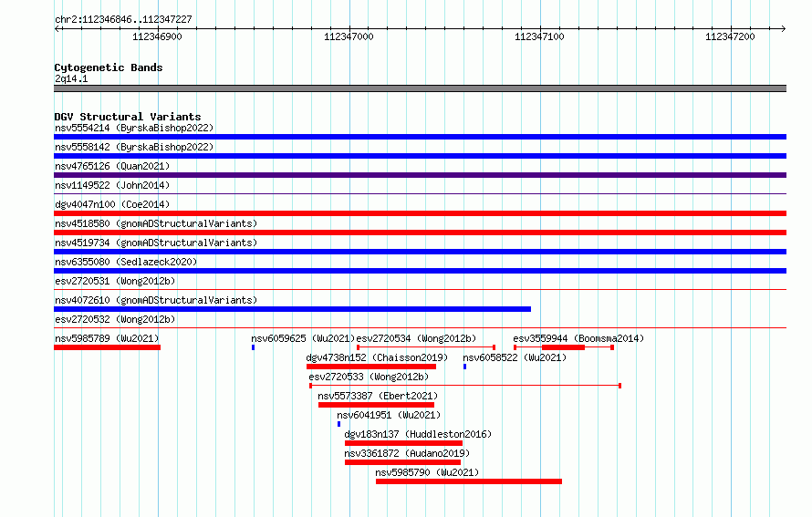
Task: Select the purple bar of nsv4765126
Action: pos(420,175)
